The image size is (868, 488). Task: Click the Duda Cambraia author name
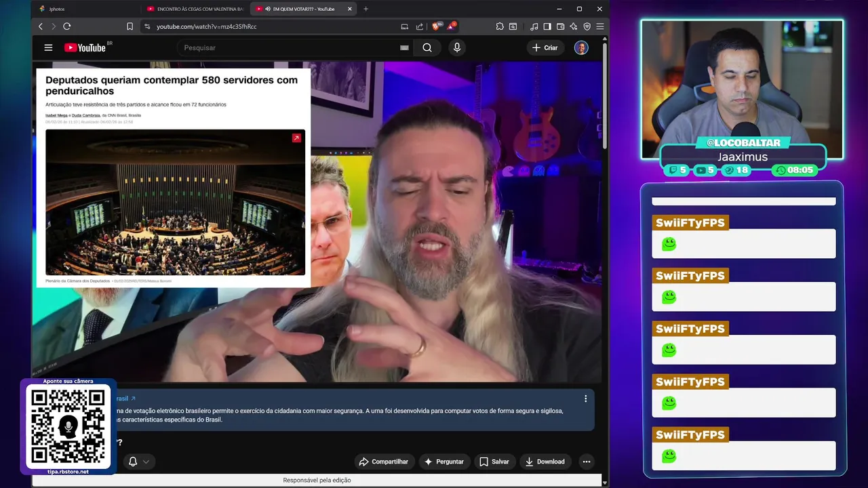pyautogui.click(x=86, y=115)
